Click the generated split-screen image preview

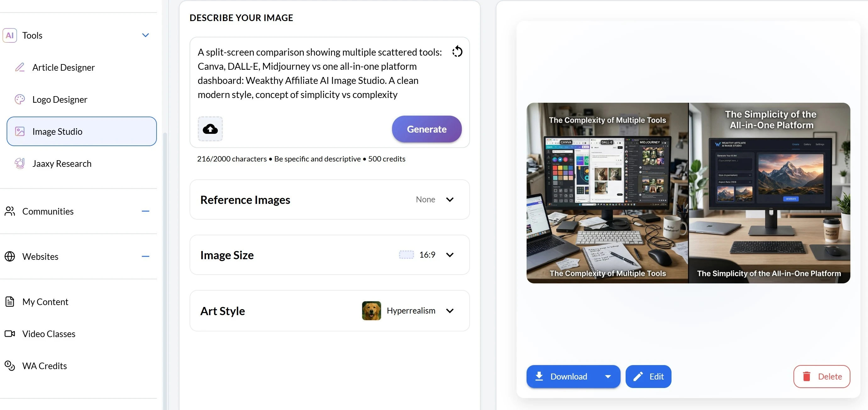[688, 193]
